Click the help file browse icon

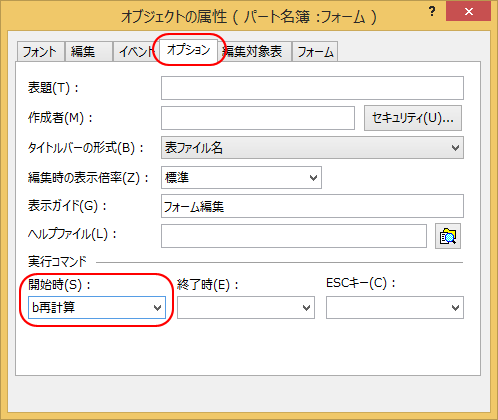tap(448, 236)
